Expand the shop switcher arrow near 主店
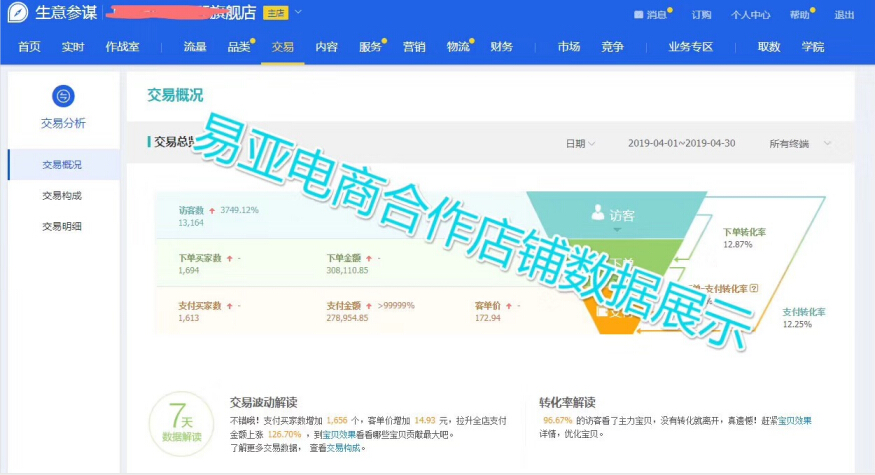875x475 pixels. tap(298, 14)
